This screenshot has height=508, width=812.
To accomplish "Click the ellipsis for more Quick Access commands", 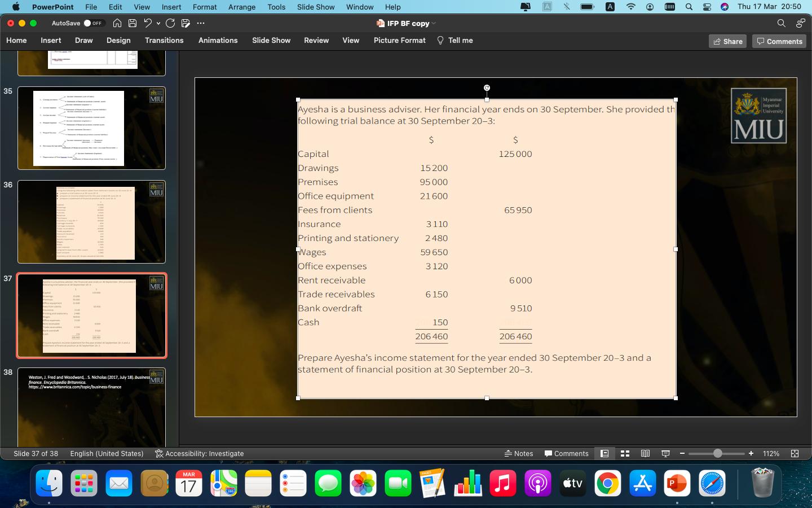I will point(200,23).
